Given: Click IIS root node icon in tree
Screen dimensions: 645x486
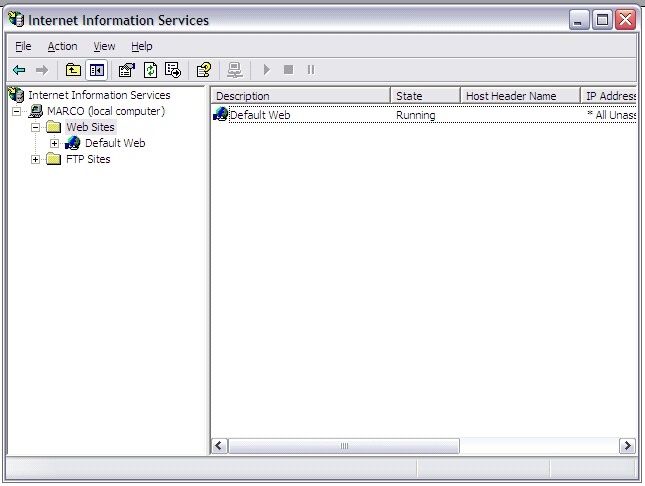Looking at the screenshot, I should [x=16, y=95].
